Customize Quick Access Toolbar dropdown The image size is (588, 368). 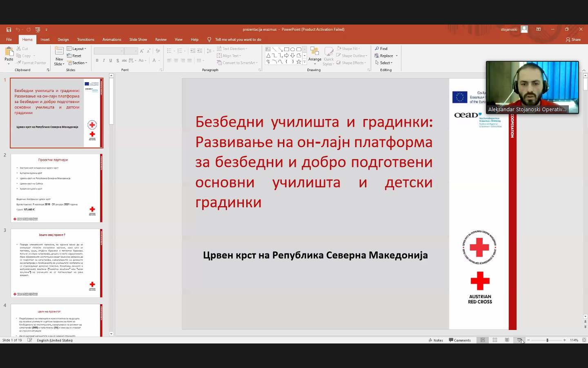[46, 29]
